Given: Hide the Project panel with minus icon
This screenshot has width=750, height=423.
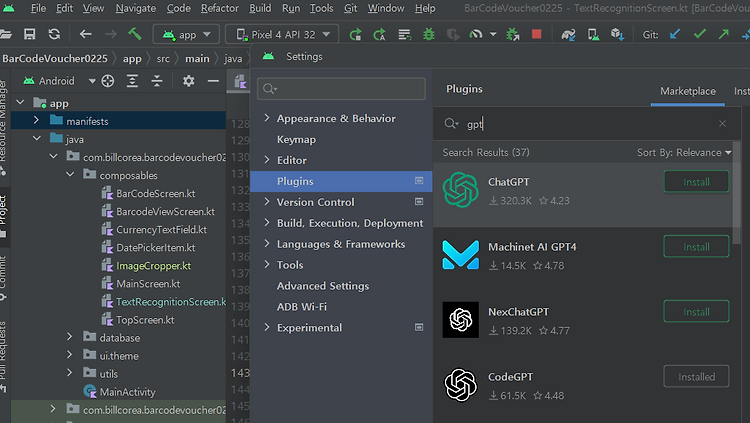Looking at the screenshot, I should [x=213, y=81].
